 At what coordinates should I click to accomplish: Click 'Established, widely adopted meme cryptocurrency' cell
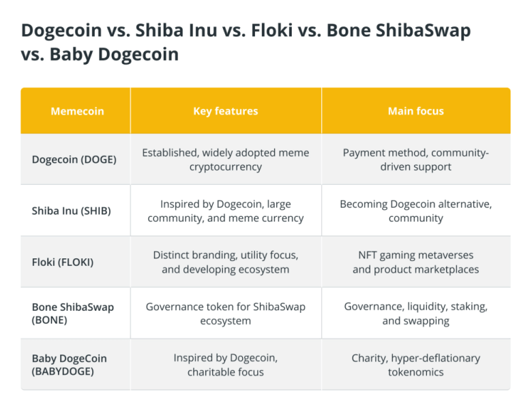click(226, 160)
